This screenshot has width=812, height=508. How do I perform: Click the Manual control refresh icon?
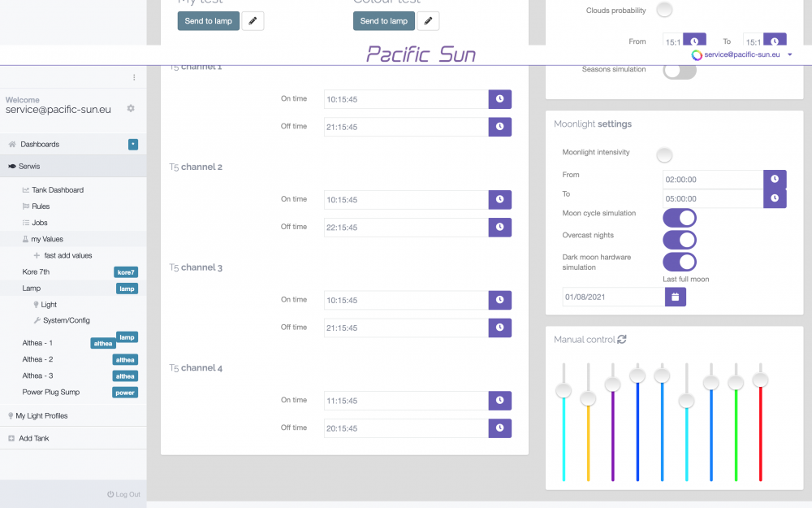622,340
